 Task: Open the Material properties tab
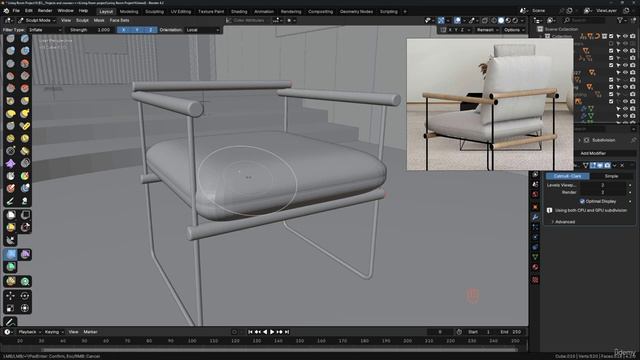pyautogui.click(x=535, y=267)
